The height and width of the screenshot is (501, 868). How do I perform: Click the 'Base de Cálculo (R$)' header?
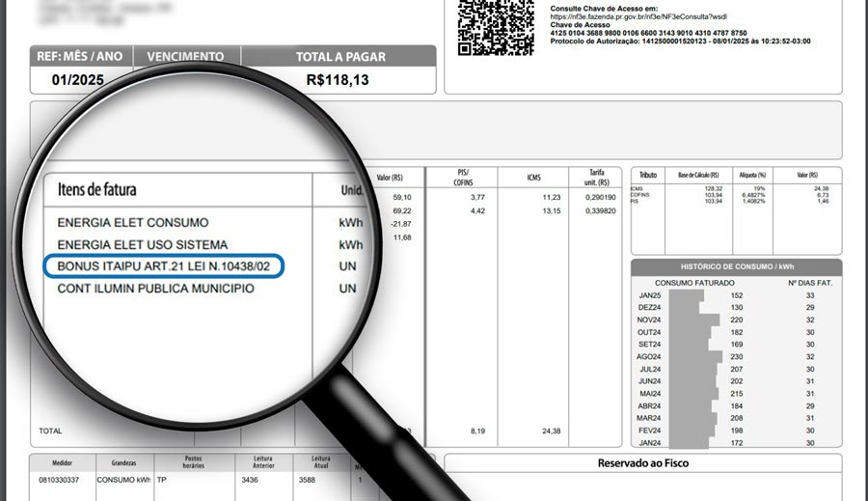tap(698, 175)
